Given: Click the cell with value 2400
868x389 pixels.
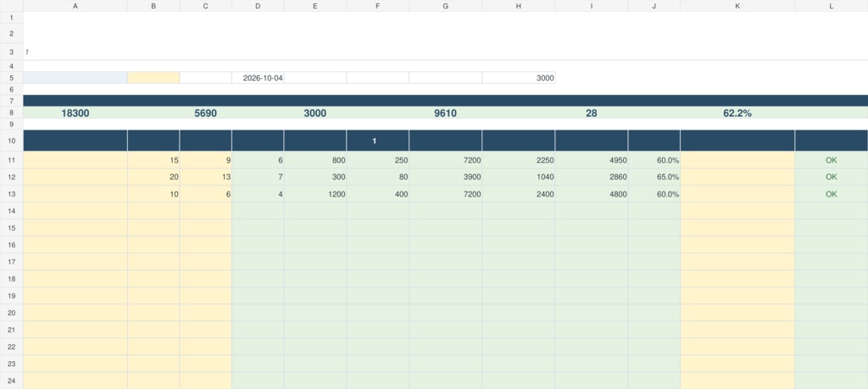Looking at the screenshot, I should point(518,194).
